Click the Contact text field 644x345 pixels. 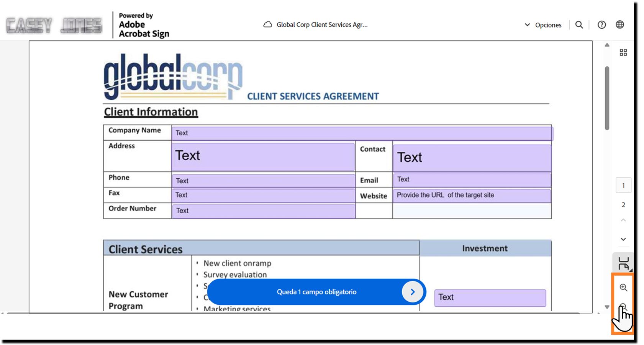[472, 158]
